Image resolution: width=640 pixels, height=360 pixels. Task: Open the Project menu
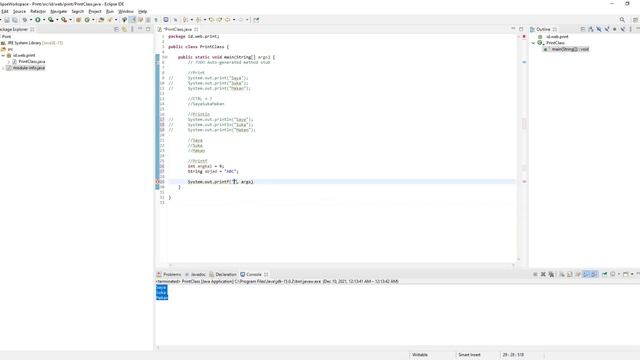click(x=95, y=11)
